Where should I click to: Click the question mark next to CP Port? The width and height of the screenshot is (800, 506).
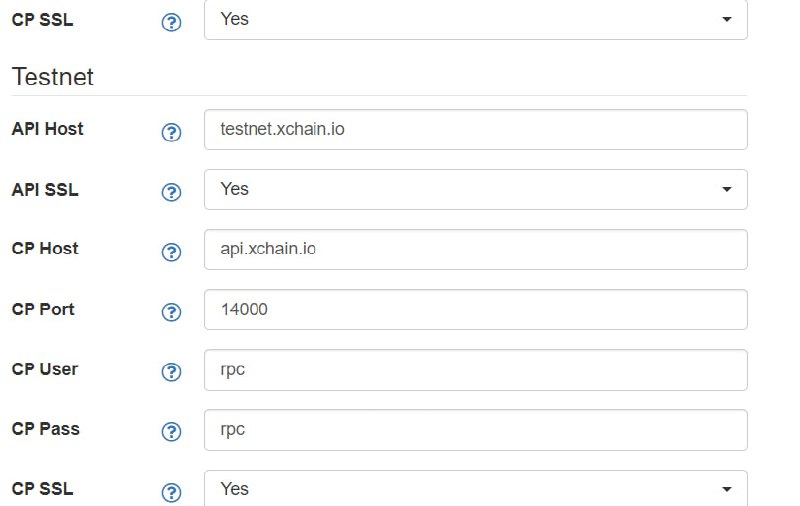(171, 312)
